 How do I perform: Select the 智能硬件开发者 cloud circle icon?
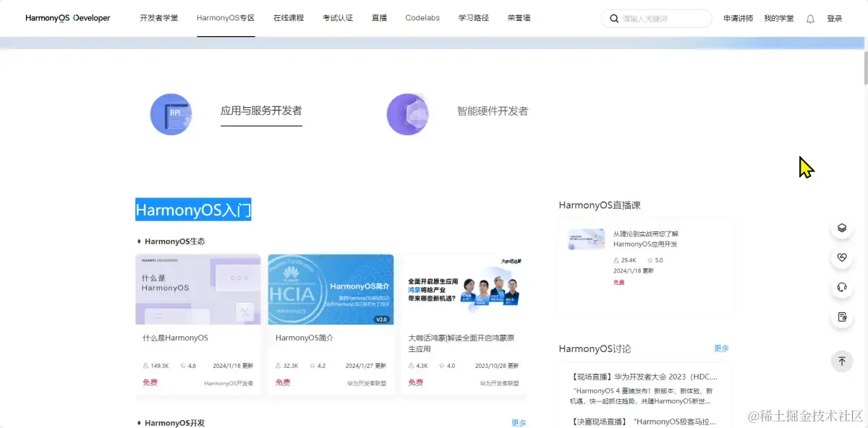[408, 114]
